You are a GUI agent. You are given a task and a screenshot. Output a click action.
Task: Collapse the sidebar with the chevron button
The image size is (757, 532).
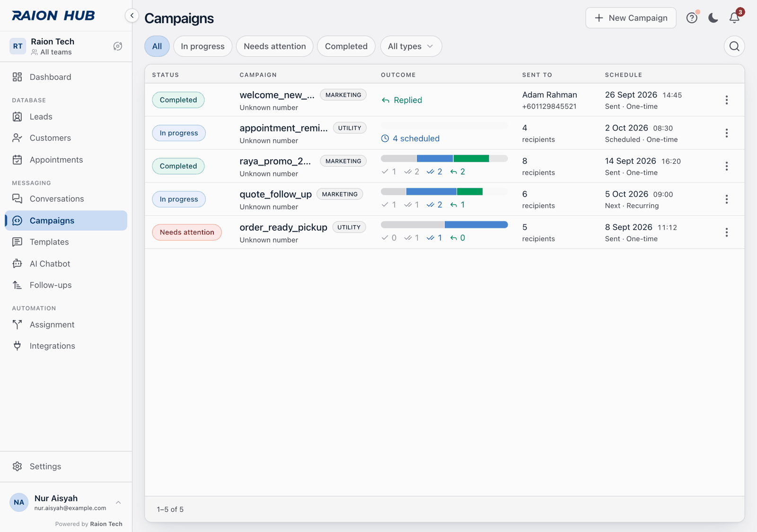tap(132, 16)
